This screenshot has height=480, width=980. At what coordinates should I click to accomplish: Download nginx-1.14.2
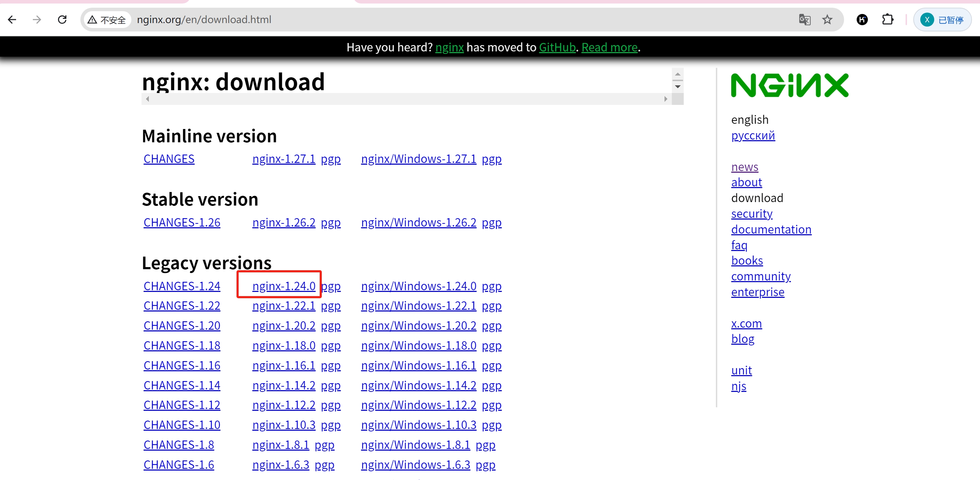coord(284,385)
